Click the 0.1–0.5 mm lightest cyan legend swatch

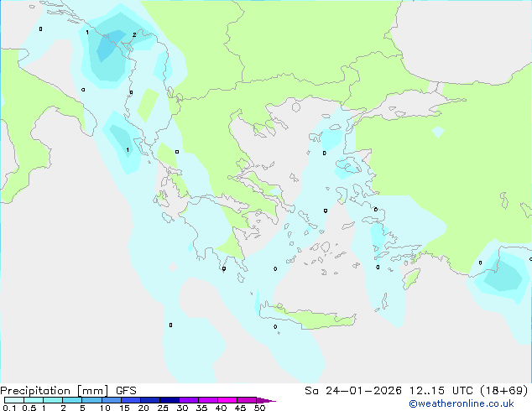14,400
